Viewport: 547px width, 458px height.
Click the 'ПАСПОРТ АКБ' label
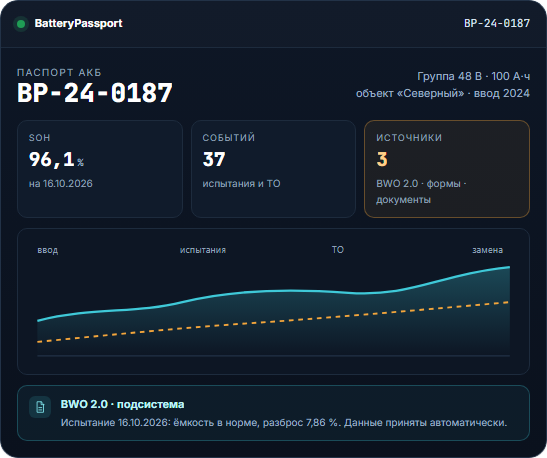point(59,73)
